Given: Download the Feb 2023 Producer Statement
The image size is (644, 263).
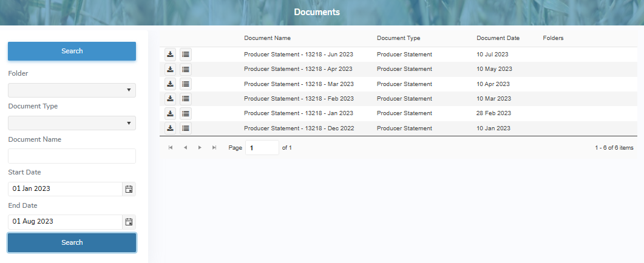Looking at the screenshot, I should 171,99.
